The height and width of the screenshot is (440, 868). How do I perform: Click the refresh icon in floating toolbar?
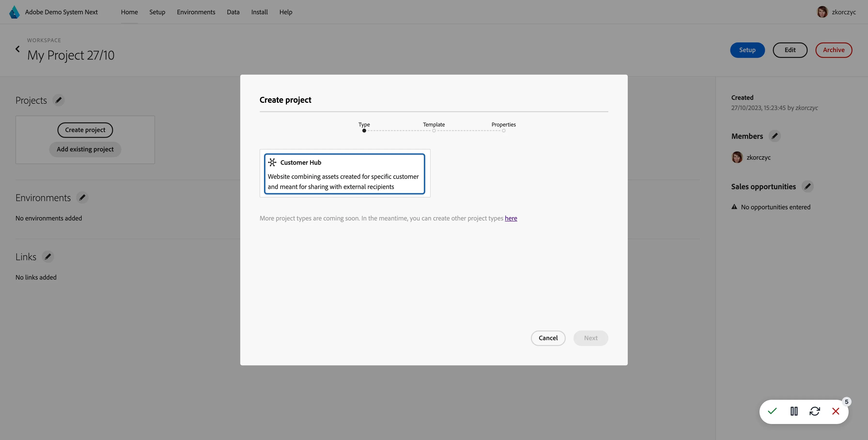click(815, 411)
